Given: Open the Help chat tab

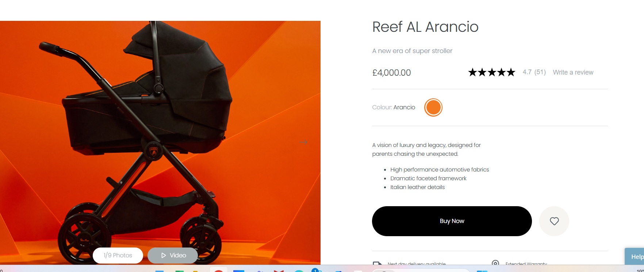Looking at the screenshot, I should [635, 257].
